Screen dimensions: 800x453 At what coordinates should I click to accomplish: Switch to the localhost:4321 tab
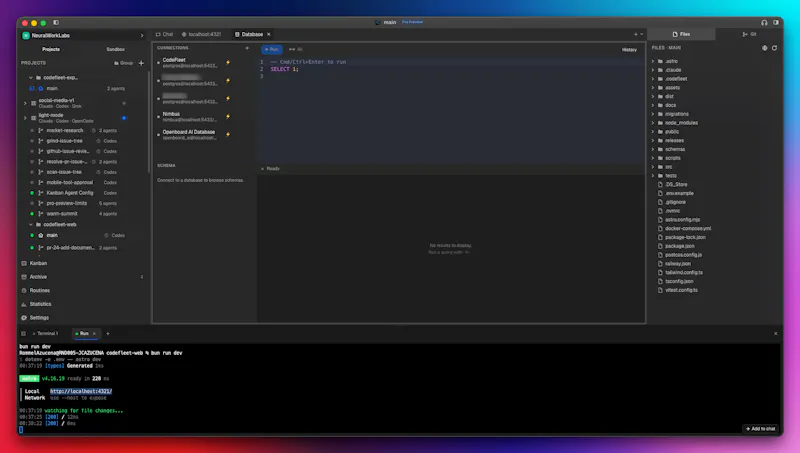coord(202,34)
